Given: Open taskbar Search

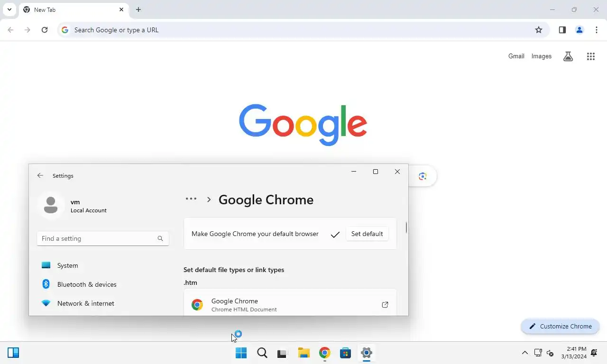Looking at the screenshot, I should pos(262,353).
